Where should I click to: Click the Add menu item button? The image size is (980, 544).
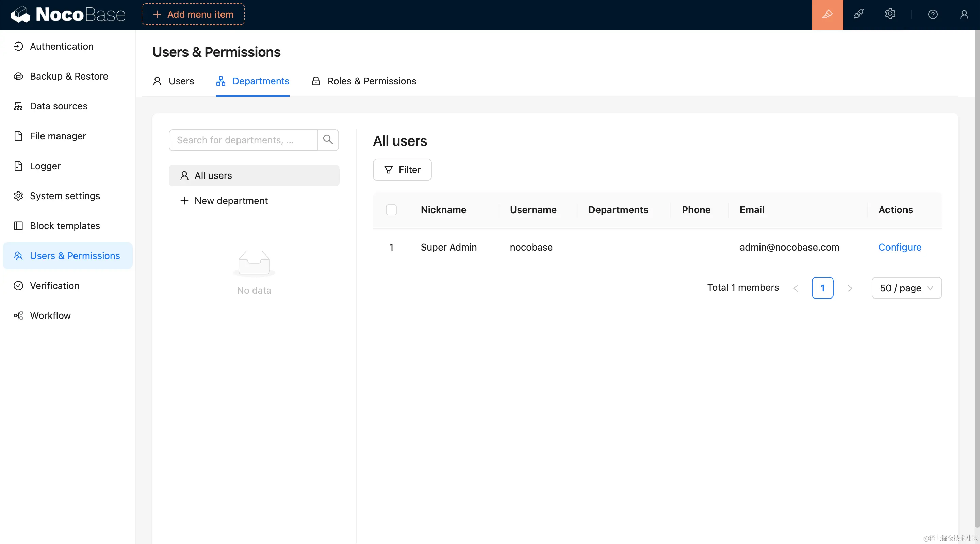click(193, 14)
